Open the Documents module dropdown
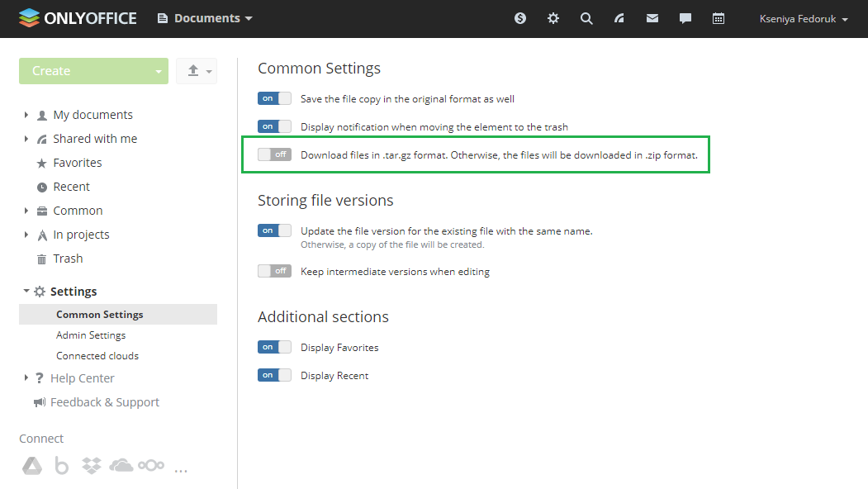 click(205, 18)
